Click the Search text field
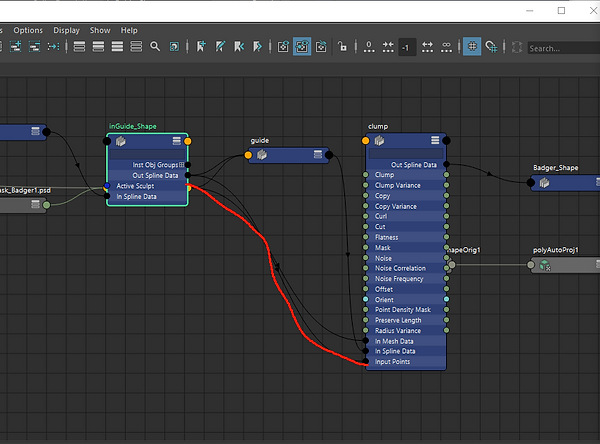This screenshot has height=444, width=600. click(564, 48)
